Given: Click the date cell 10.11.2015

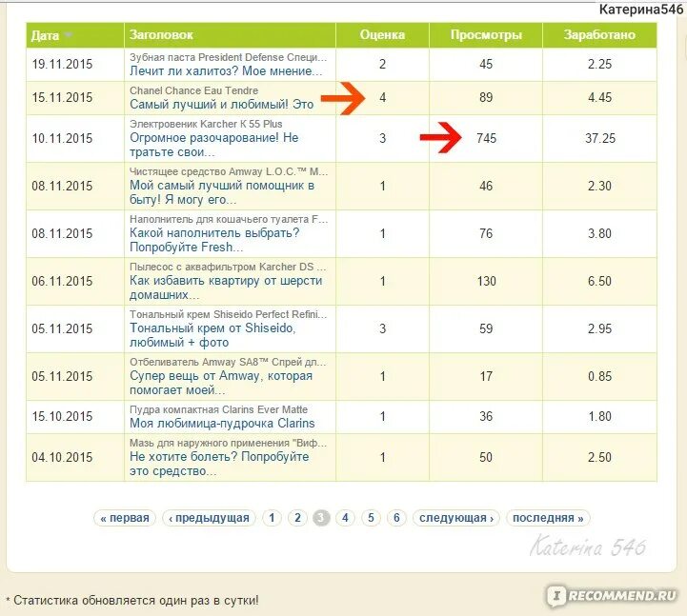Looking at the screenshot, I should (x=62, y=138).
